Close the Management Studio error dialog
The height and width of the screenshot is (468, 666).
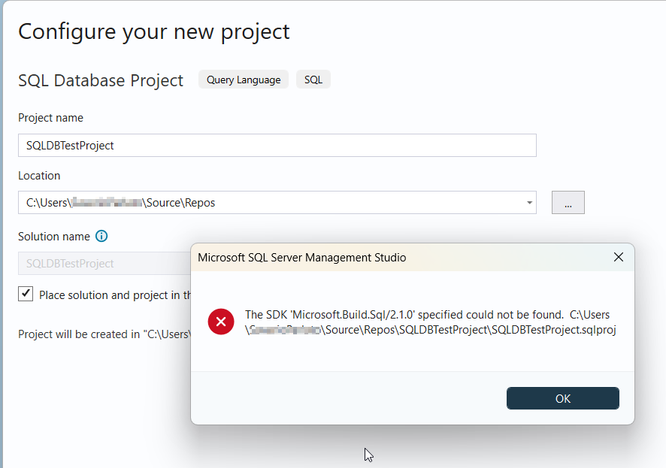(618, 257)
